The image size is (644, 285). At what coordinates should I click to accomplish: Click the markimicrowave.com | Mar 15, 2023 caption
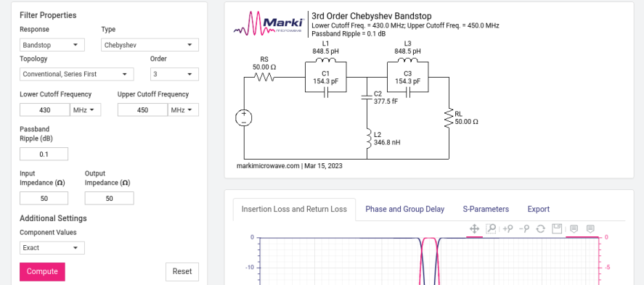pyautogui.click(x=290, y=166)
